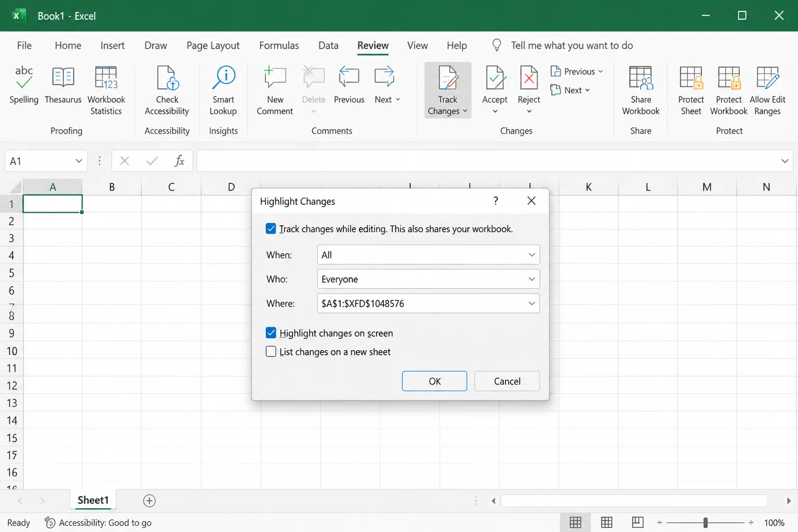Click the Delete comment icon
This screenshot has width=798, height=532.
pyautogui.click(x=314, y=78)
